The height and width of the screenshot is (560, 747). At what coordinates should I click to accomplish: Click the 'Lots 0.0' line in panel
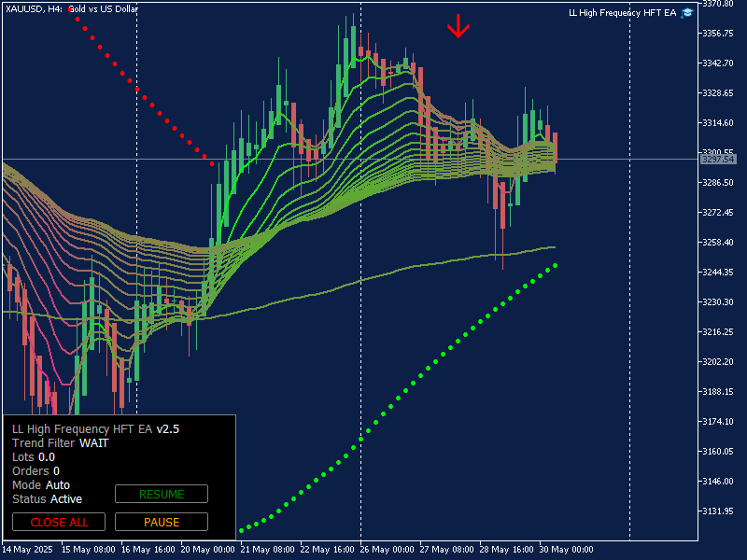click(34, 457)
